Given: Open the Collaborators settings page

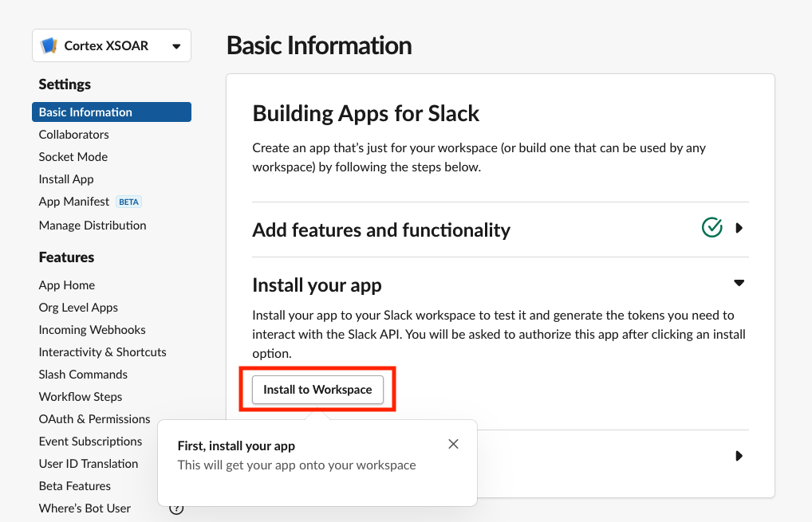Looking at the screenshot, I should 73,135.
